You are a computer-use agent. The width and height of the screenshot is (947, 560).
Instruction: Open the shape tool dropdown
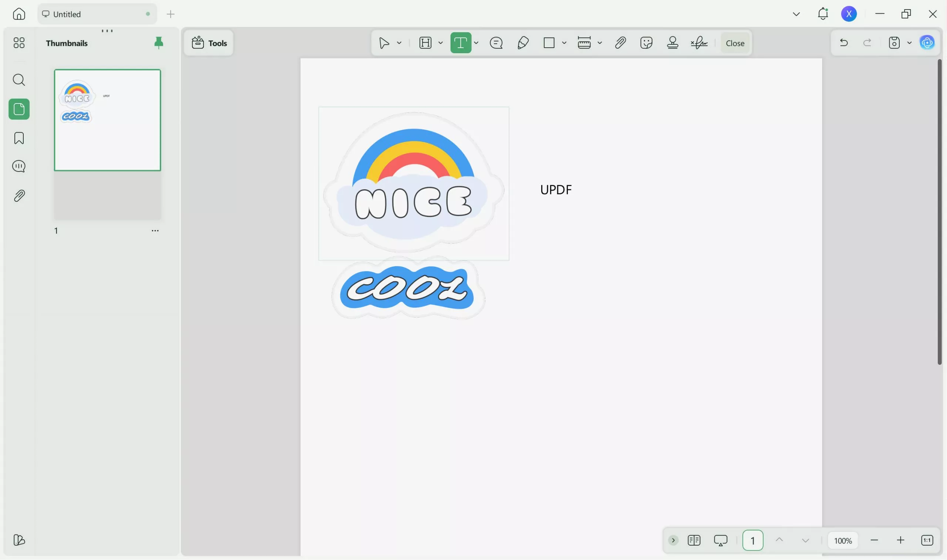click(564, 42)
